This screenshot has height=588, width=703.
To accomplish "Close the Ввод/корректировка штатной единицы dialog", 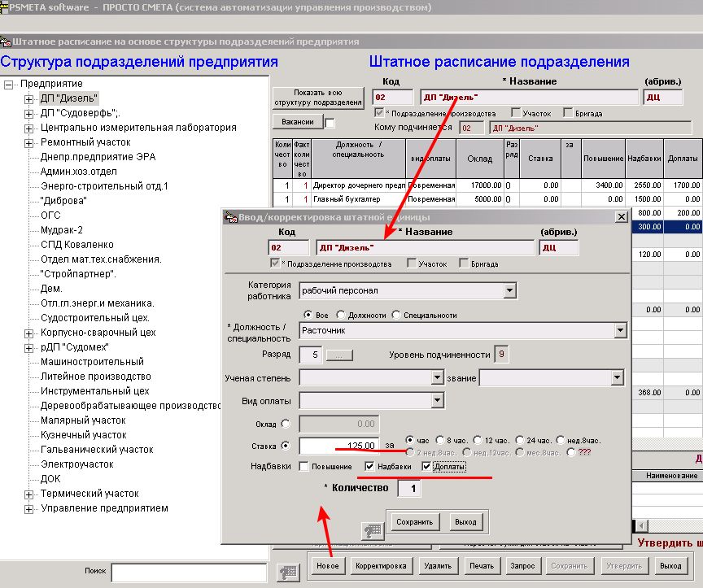I will tap(621, 217).
